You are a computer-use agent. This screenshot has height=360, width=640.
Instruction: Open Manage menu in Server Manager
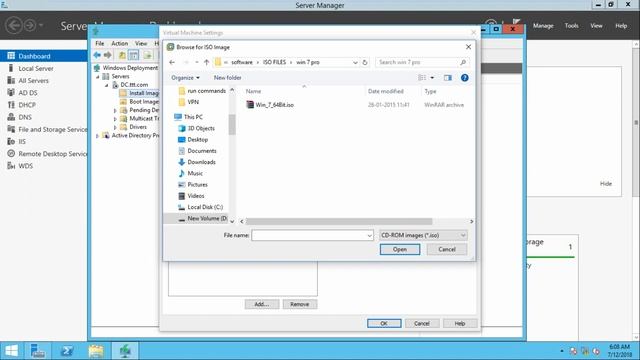tap(543, 26)
